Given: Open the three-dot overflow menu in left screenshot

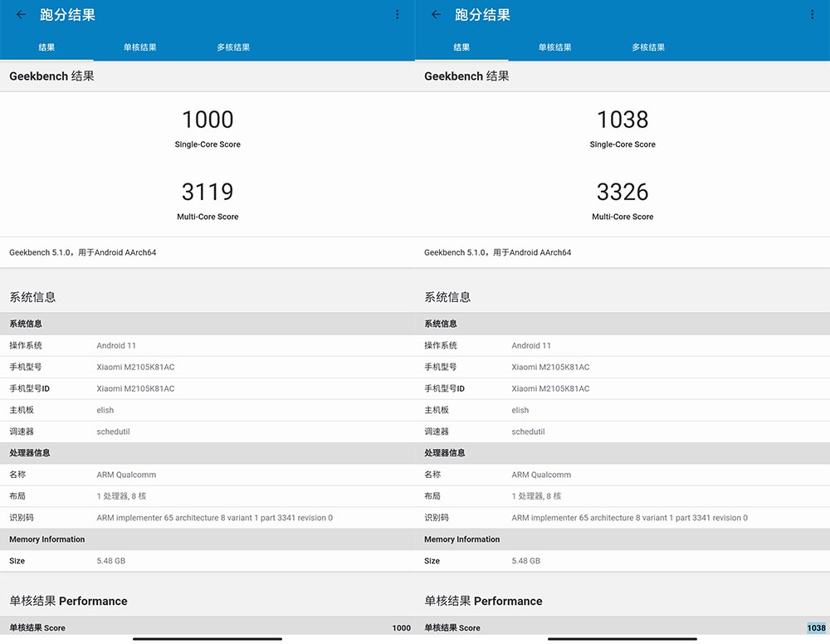Looking at the screenshot, I should pos(397,14).
